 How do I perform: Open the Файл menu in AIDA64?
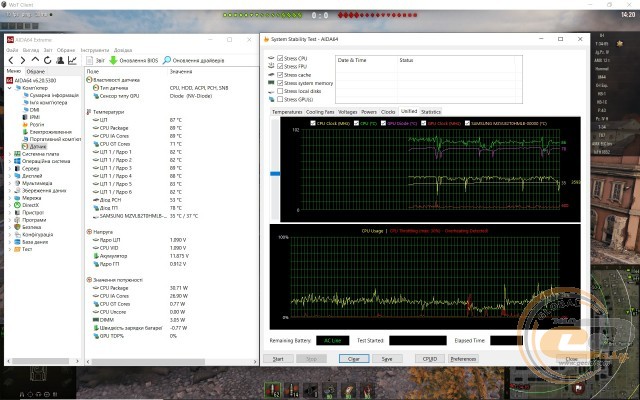click(x=12, y=50)
